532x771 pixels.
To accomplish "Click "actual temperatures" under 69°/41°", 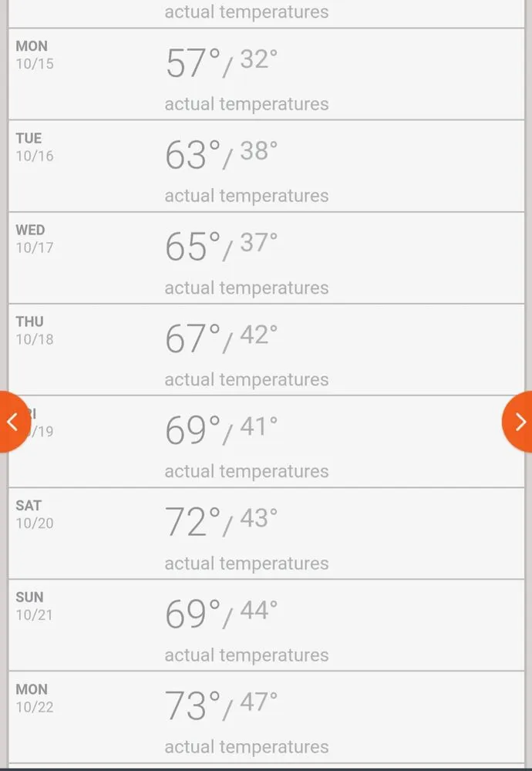I will [247, 471].
